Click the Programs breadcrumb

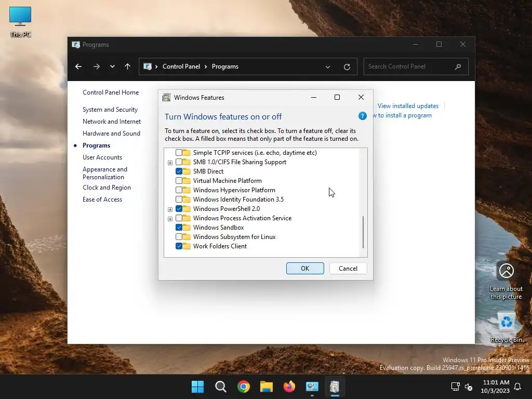pyautogui.click(x=225, y=66)
